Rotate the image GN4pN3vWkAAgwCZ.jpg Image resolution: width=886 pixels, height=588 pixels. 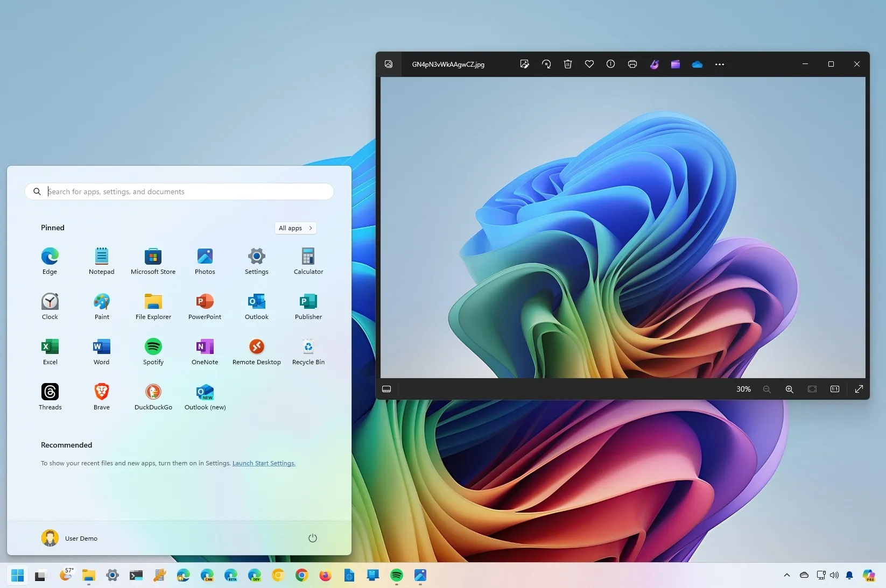click(x=546, y=64)
